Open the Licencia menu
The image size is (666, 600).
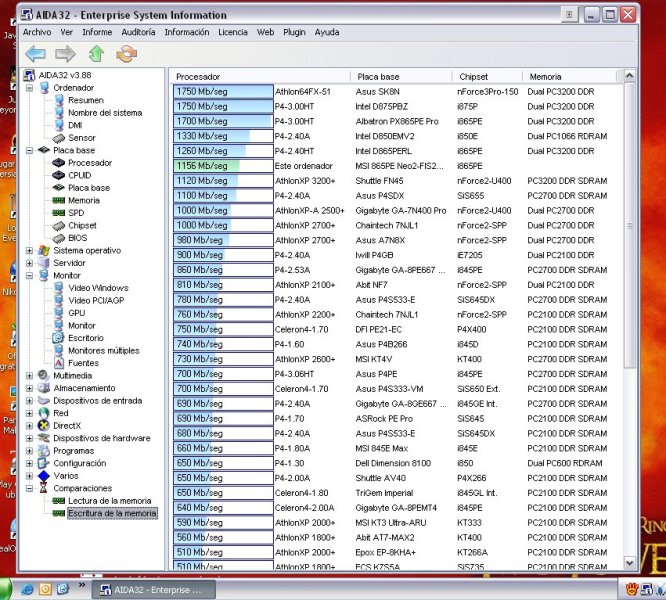(233, 32)
